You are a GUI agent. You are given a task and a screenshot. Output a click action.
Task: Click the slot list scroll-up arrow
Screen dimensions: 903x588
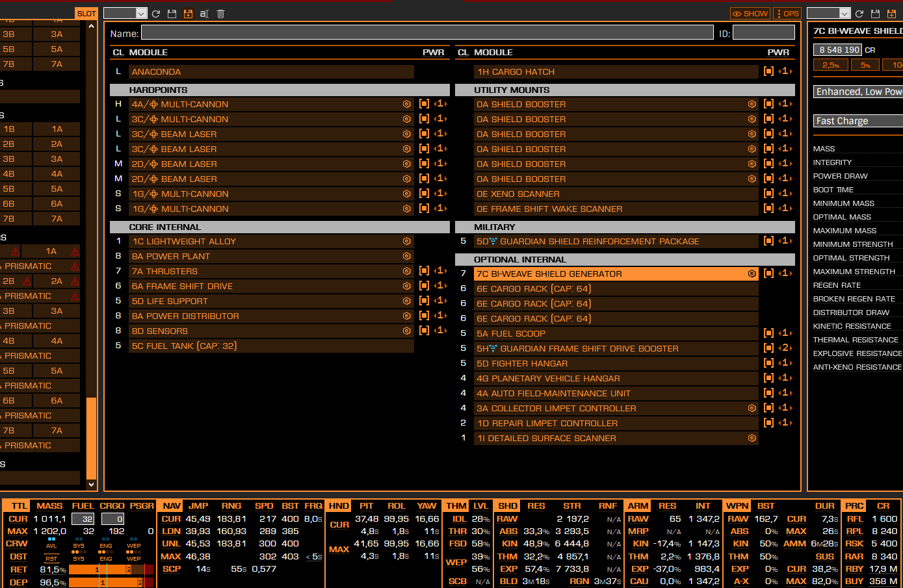pos(91,27)
